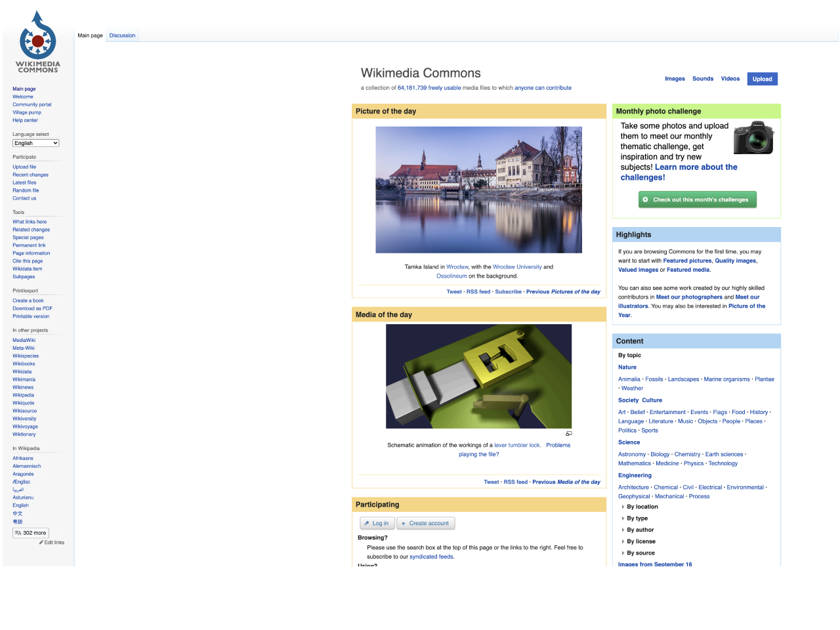840x630 pixels.
Task: Open the Ossolineum link
Action: [451, 276]
